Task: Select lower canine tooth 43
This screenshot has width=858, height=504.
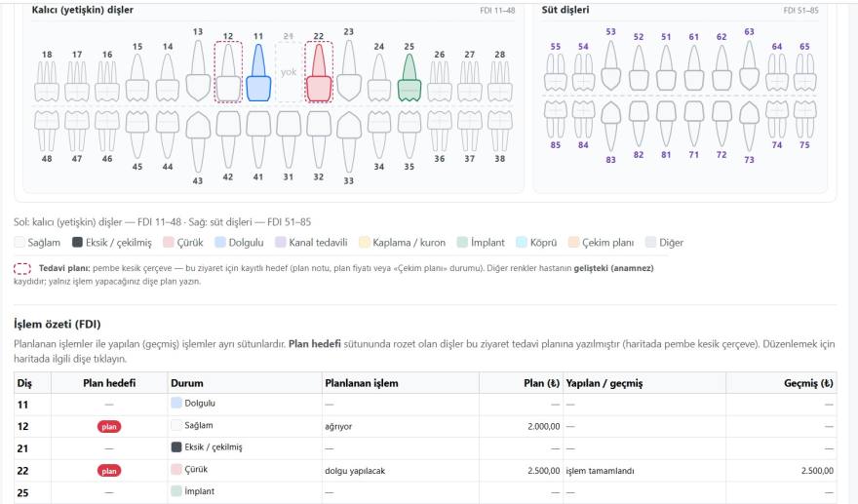Action: point(198,142)
